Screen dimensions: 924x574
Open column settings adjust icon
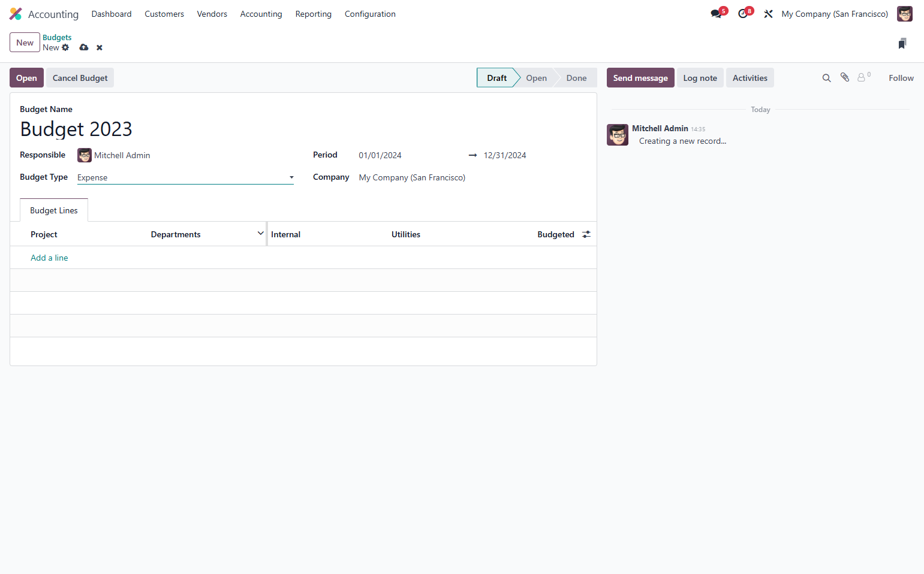point(586,234)
